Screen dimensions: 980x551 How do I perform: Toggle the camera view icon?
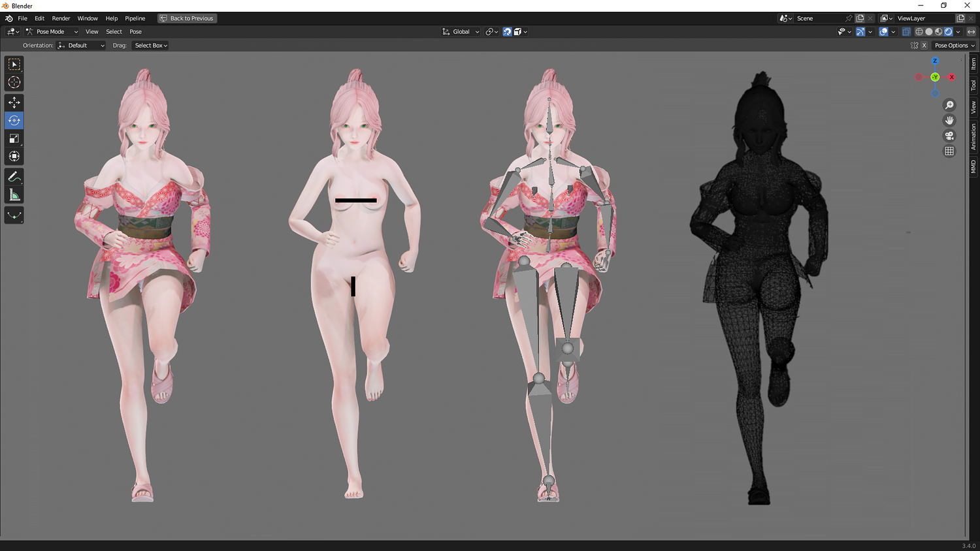click(x=949, y=136)
